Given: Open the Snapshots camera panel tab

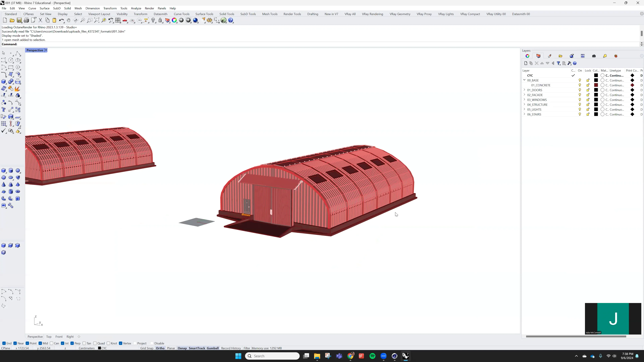Looking at the screenshot, I should tap(594, 56).
